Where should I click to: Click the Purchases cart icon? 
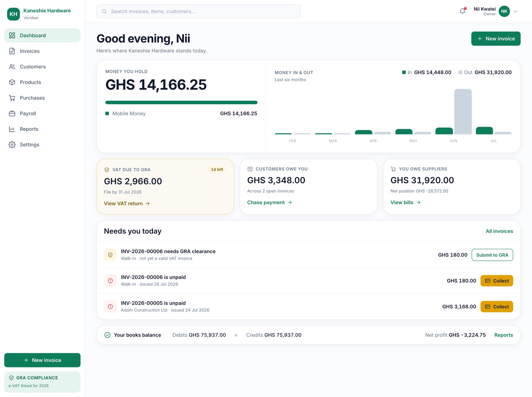tap(12, 98)
